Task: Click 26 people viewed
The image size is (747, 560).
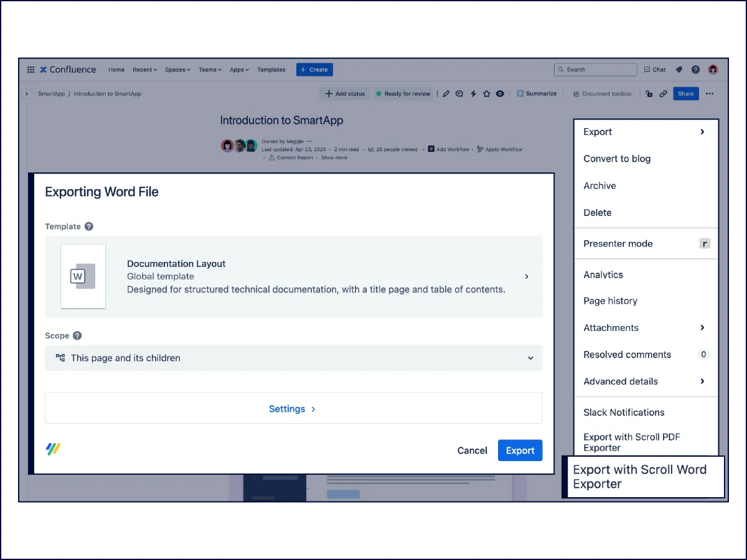Action: click(393, 149)
